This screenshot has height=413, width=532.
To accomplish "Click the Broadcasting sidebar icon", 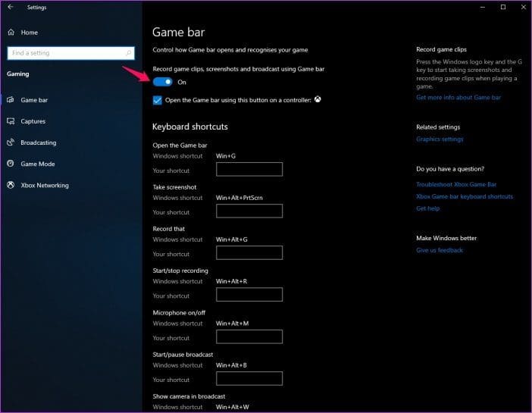I will click(x=11, y=142).
